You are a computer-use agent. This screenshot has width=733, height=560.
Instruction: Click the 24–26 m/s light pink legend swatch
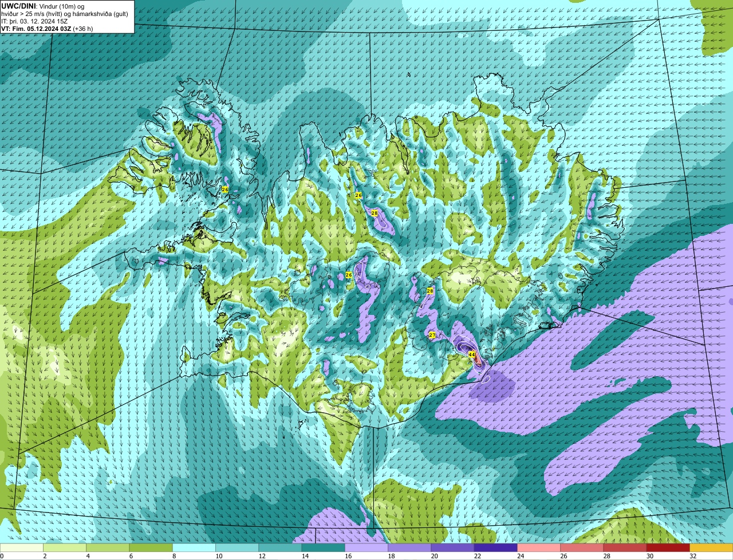pos(539,547)
